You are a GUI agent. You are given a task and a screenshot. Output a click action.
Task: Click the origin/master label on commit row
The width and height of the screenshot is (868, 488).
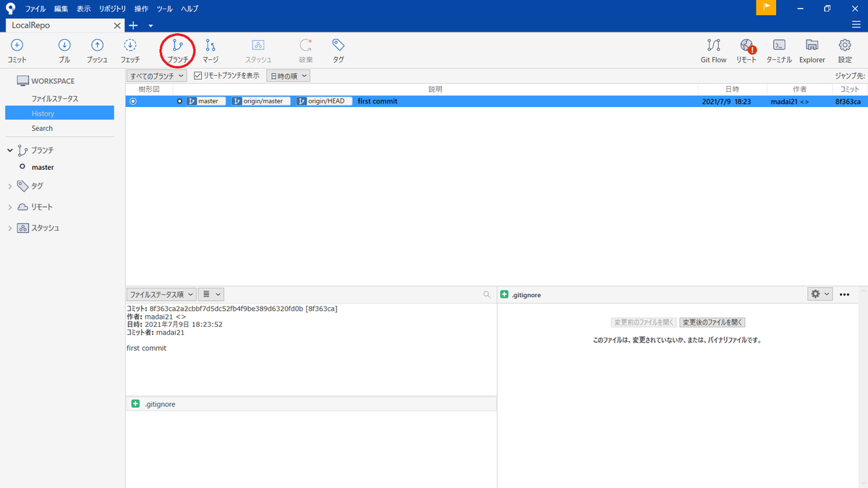click(x=261, y=101)
